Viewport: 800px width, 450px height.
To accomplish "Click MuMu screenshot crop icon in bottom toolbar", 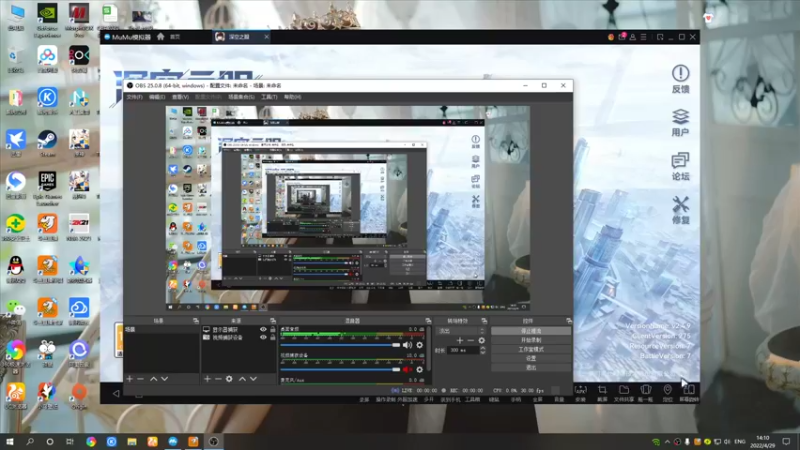I will [602, 392].
